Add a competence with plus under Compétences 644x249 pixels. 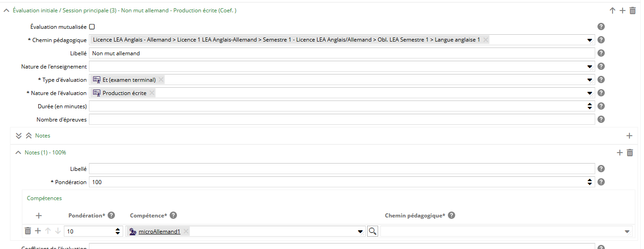(x=39, y=216)
